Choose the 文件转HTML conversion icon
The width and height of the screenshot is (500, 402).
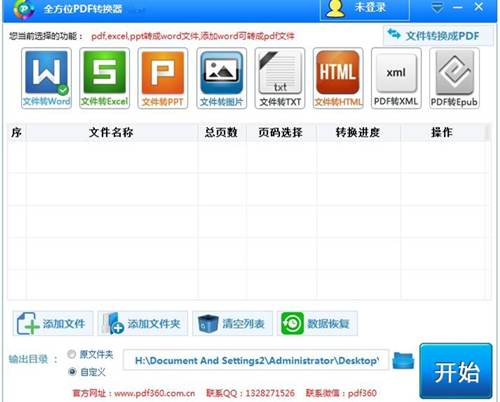[x=338, y=78]
